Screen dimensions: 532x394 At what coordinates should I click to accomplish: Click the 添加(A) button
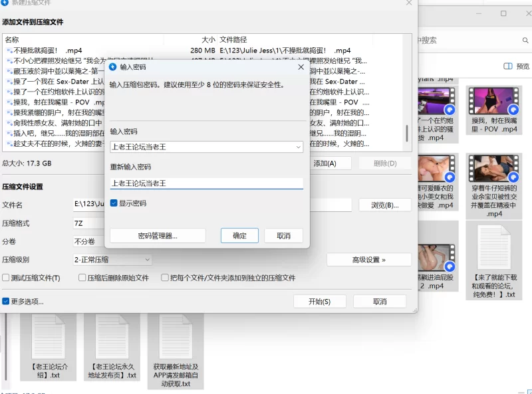tap(325, 163)
